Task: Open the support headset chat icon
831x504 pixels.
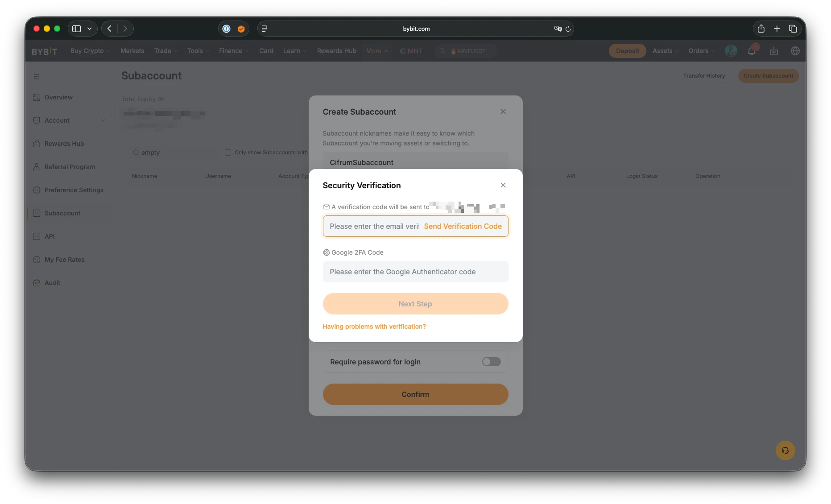Action: 785,450
